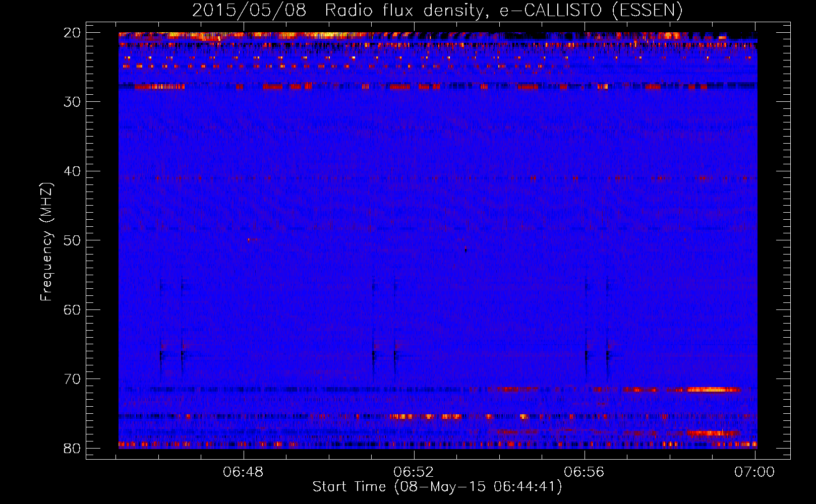Click the small dark spot near 51 MHz

[x=465, y=249]
